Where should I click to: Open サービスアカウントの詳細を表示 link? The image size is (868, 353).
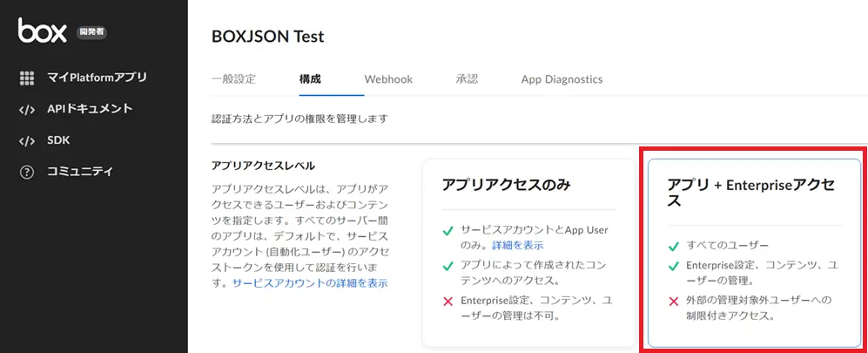310,283
